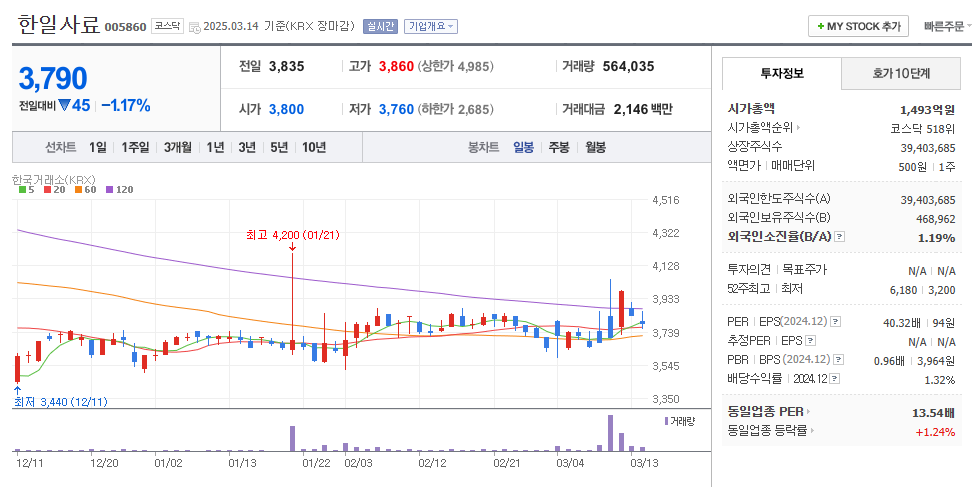Click the 배당수익률 value 1.32%
Screen dimensions: 979x487
[940, 380]
